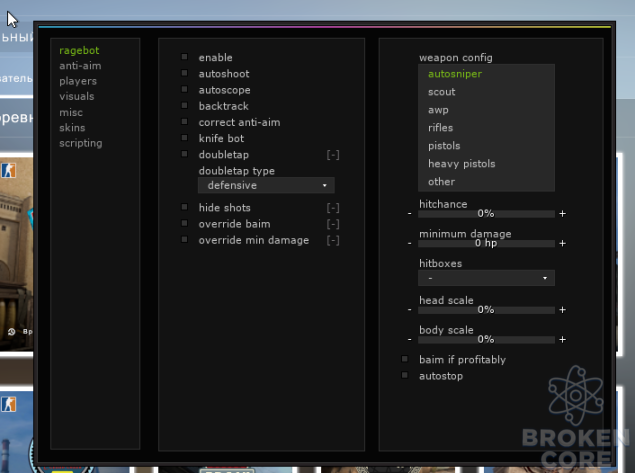Toggle the autoscope checkbox
Image resolution: width=635 pixels, height=473 pixels.
(184, 89)
